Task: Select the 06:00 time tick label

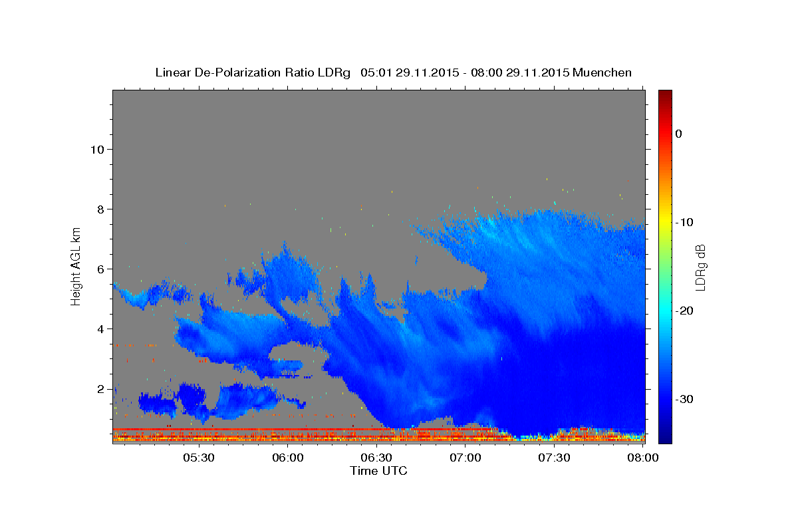Action: pos(288,458)
